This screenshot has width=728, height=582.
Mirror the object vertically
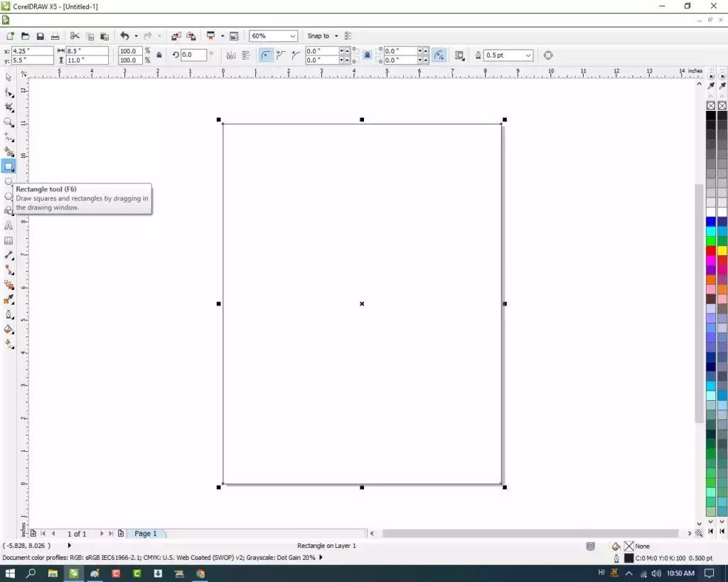(246, 55)
